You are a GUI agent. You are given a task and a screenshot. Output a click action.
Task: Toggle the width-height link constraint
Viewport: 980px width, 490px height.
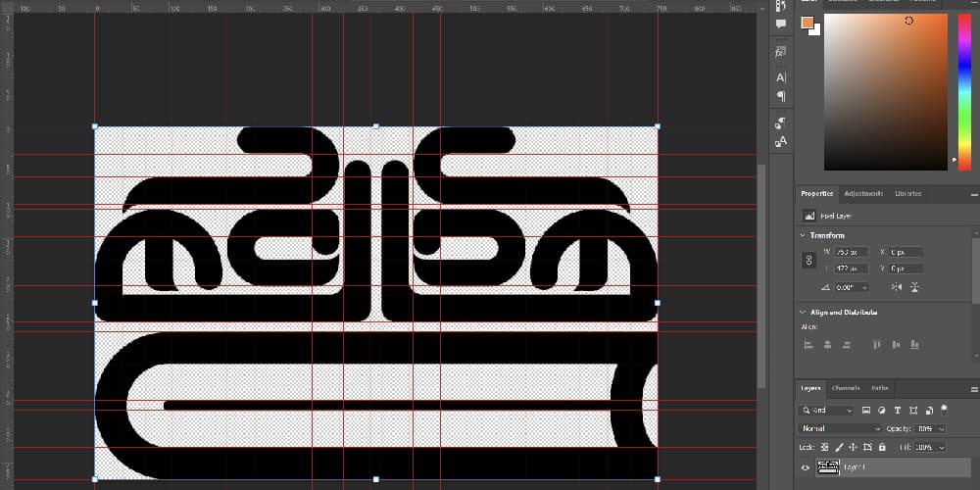click(x=808, y=260)
